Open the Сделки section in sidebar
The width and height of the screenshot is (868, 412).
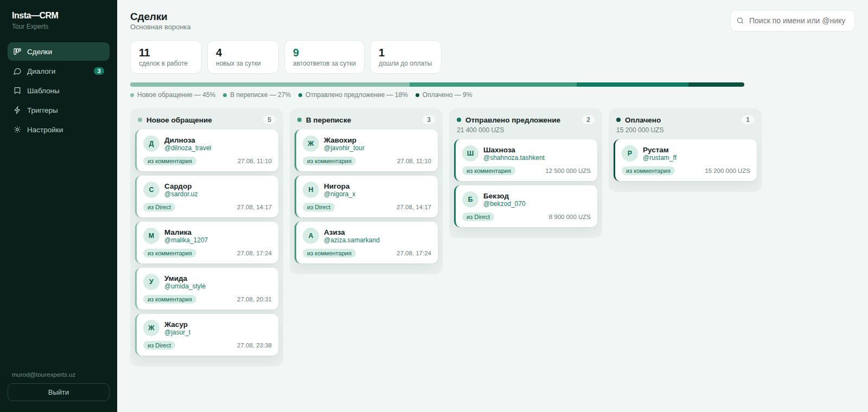pyautogui.click(x=59, y=51)
